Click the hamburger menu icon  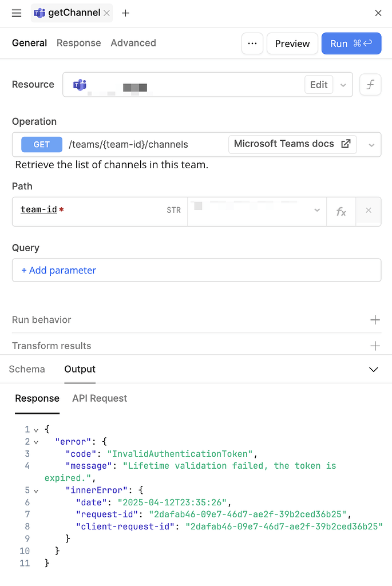tap(16, 13)
